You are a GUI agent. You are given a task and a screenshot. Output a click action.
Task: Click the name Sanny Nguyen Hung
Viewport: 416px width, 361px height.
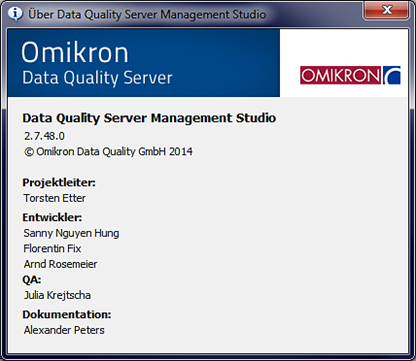click(x=71, y=233)
